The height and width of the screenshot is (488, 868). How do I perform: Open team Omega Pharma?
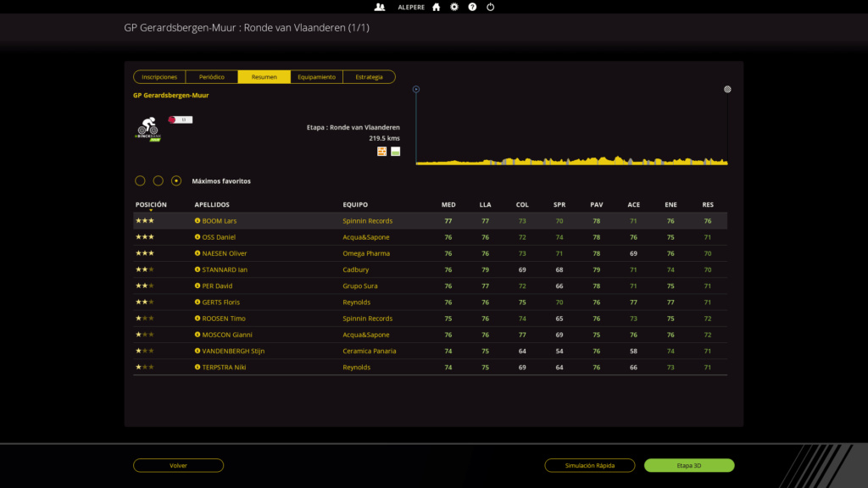[366, 253]
